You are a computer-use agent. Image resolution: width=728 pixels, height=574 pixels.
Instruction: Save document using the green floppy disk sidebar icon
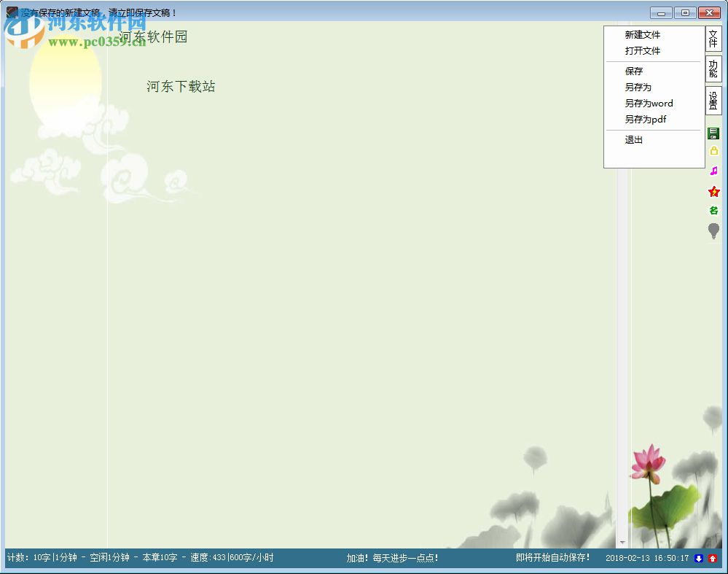714,132
